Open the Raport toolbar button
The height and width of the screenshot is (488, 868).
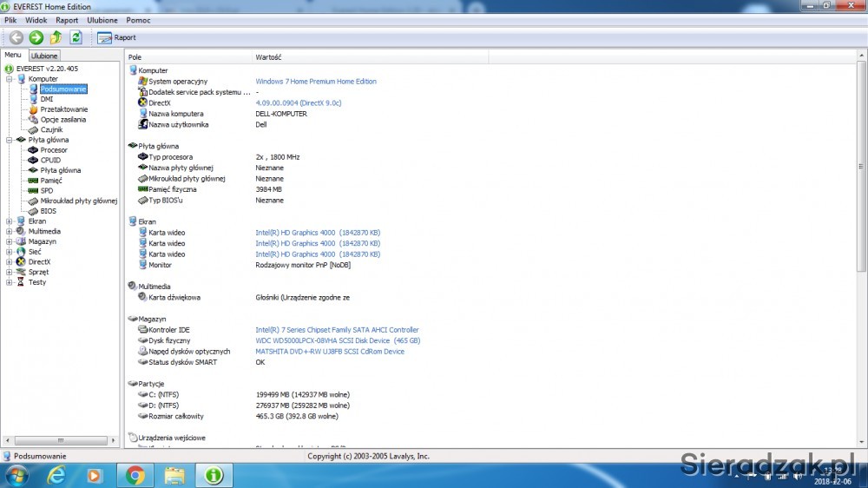click(x=116, y=37)
